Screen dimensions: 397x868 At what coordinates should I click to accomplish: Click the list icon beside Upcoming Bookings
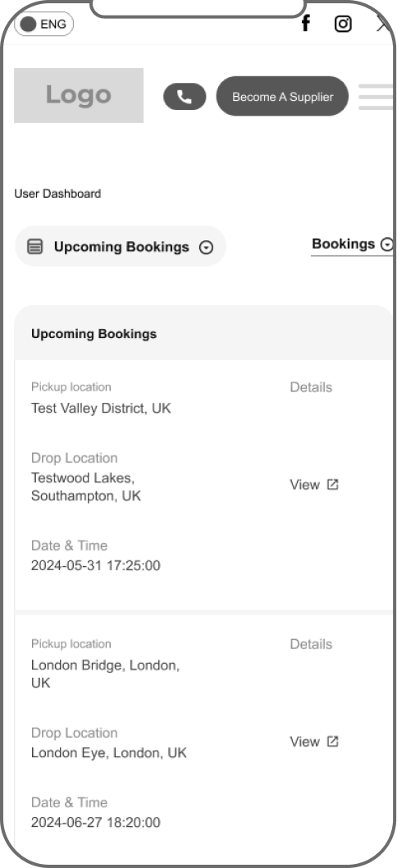35,246
